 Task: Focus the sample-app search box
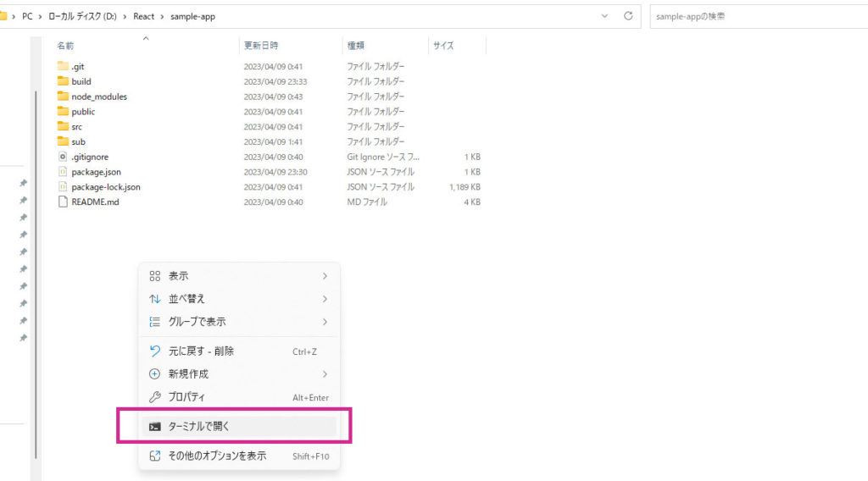pos(759,17)
